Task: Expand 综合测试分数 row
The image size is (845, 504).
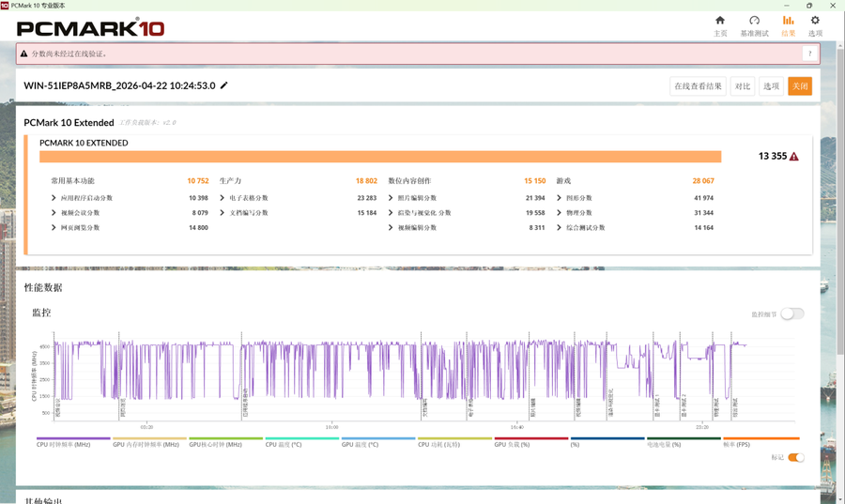Action: [x=559, y=227]
